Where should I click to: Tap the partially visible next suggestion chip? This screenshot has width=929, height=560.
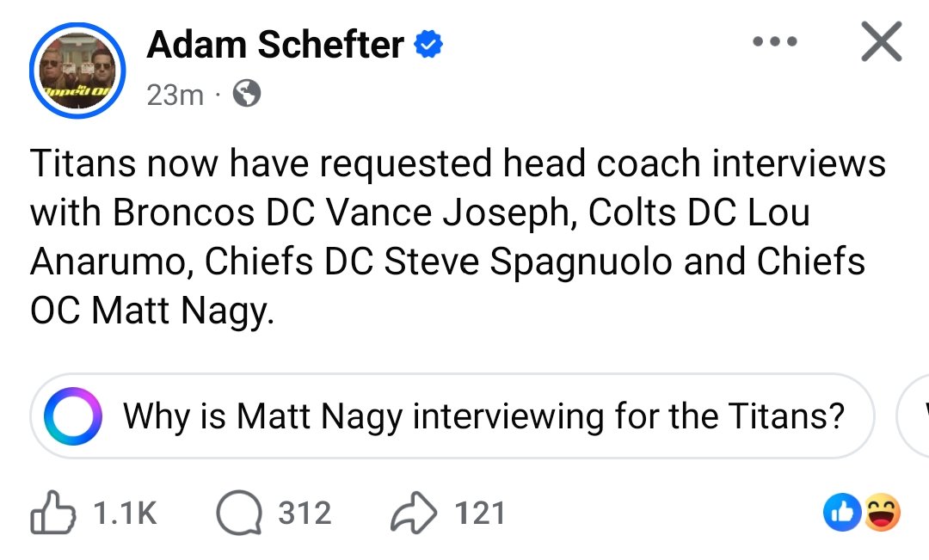[915, 417]
